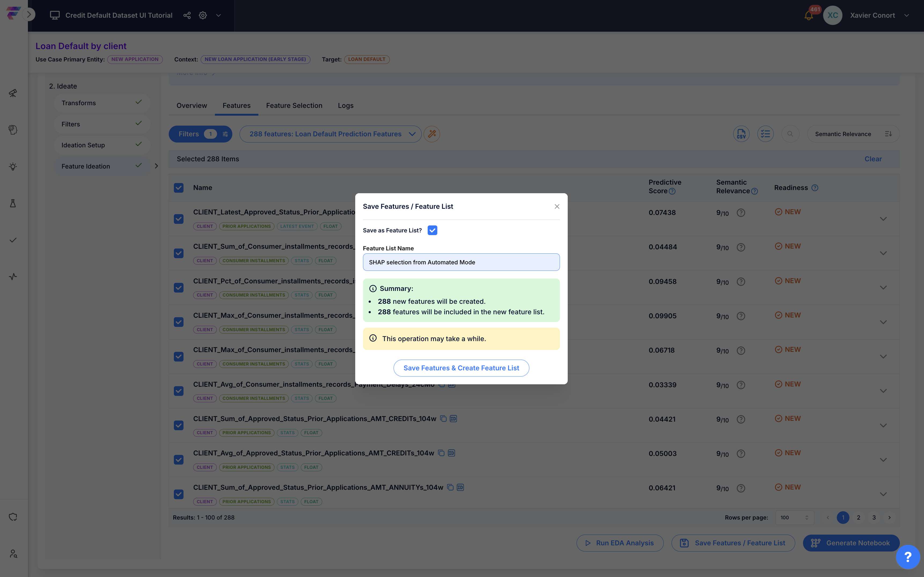
Task: Click Save Features & Create Feature List
Action: 461,368
